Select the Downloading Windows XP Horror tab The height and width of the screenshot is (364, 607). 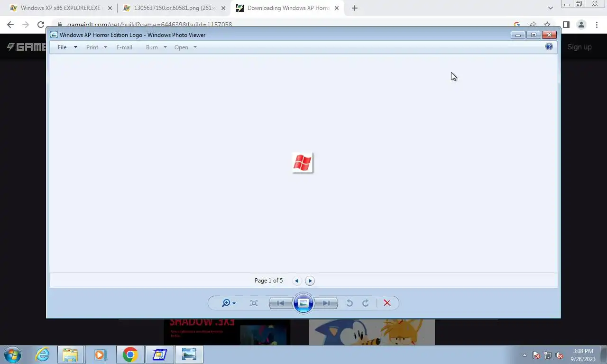pyautogui.click(x=287, y=8)
